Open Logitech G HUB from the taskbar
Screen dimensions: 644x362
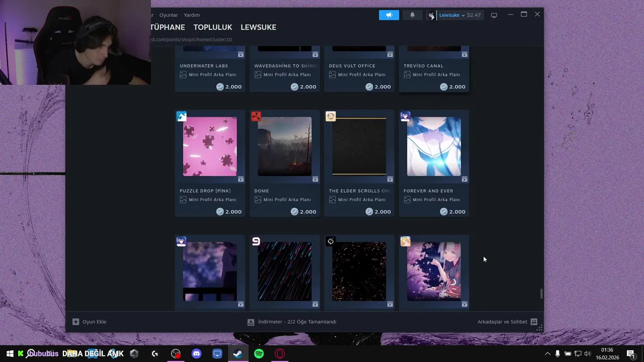[155, 354]
